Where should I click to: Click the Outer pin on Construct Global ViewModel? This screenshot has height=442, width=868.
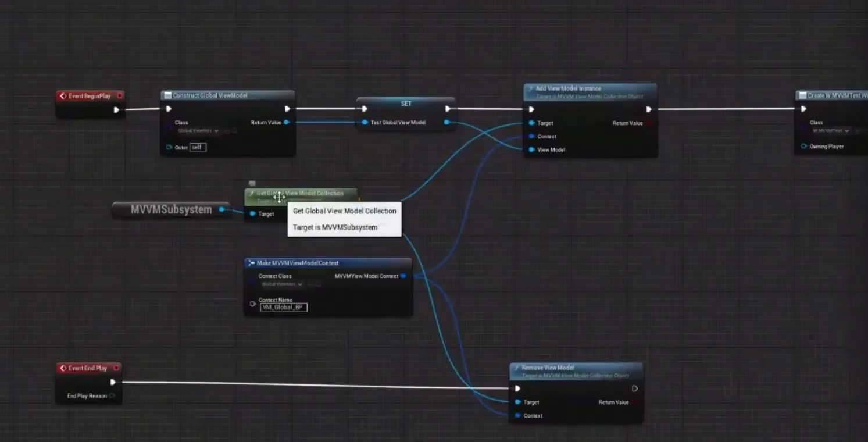click(169, 147)
